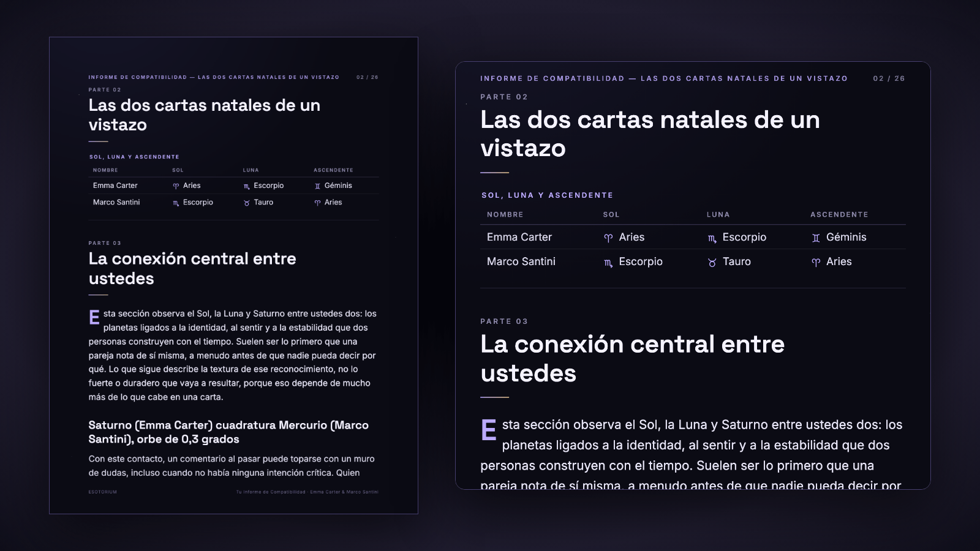The image size is (980, 551).
Task: Click Emma Carter's Aries glyph in the enlarged panel
Action: tap(608, 238)
